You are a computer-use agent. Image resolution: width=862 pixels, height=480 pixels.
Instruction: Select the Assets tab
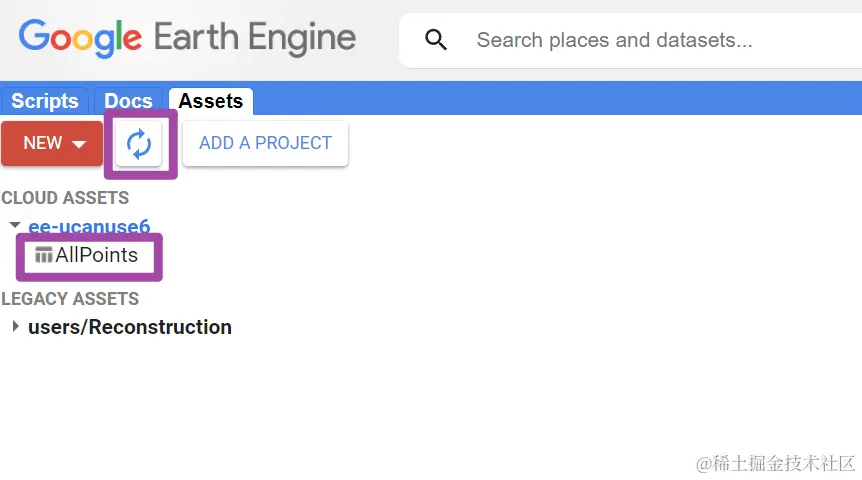click(x=211, y=101)
